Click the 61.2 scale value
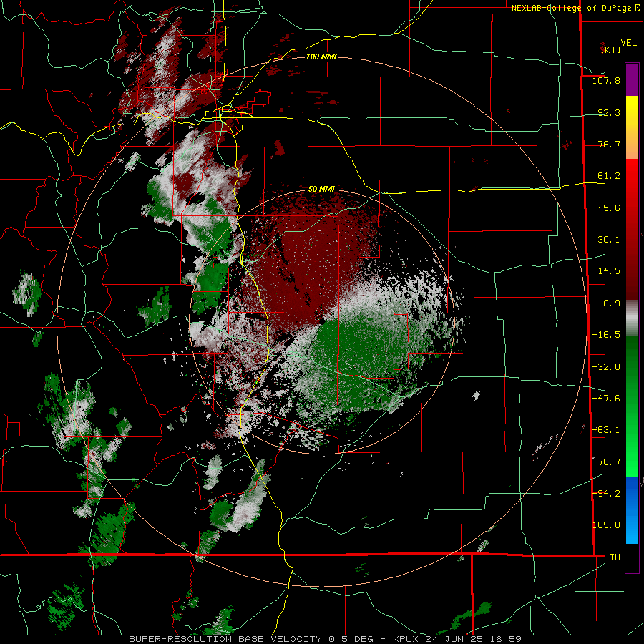The height and width of the screenshot is (644, 644). point(609,176)
